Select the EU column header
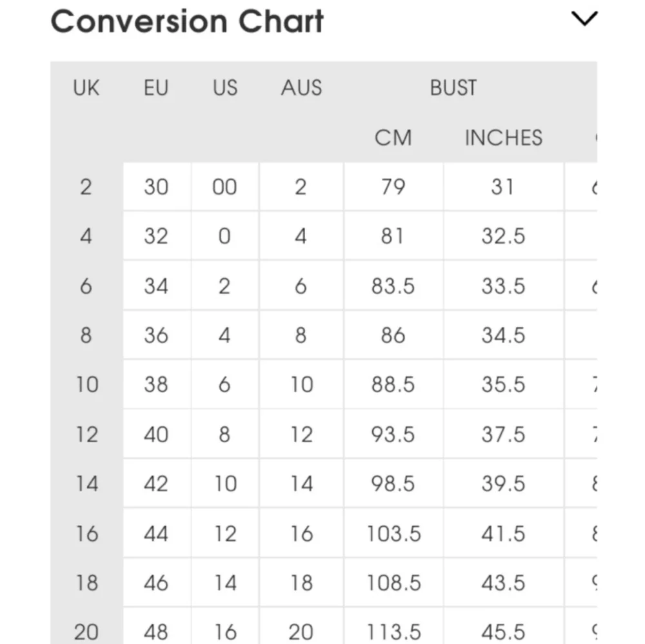The image size is (645, 644). click(156, 88)
